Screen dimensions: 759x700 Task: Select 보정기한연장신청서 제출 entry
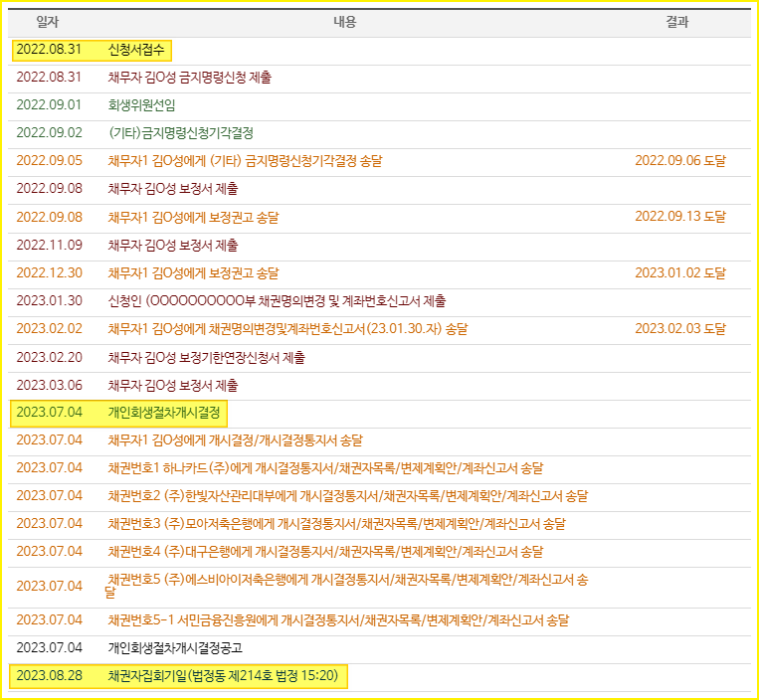(207, 358)
